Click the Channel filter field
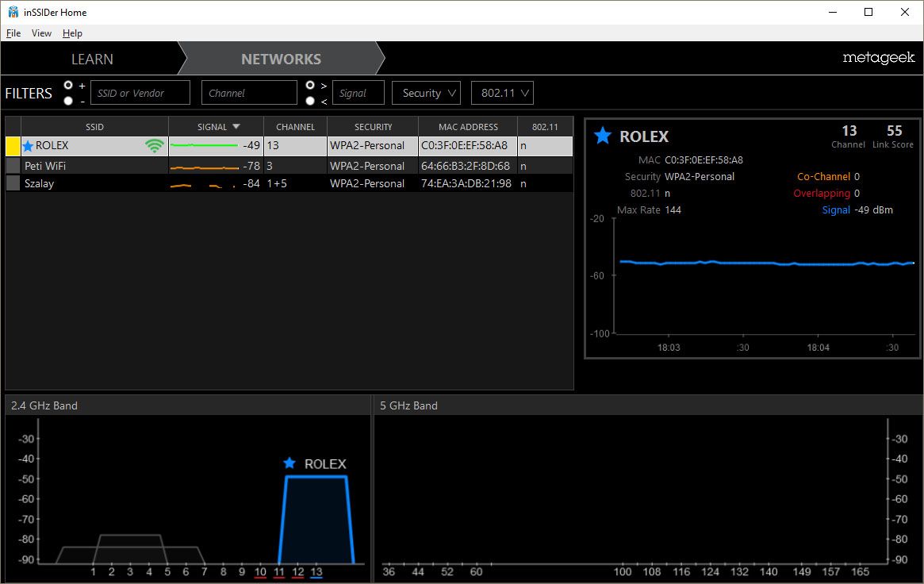The width and height of the screenshot is (924, 584). (249, 93)
